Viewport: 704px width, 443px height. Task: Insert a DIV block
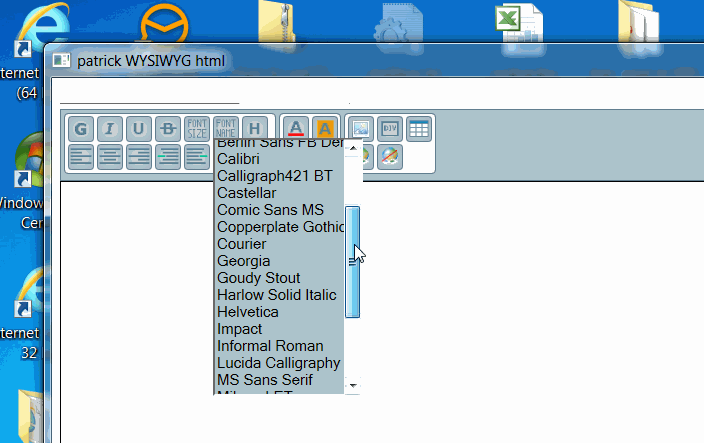coord(390,129)
